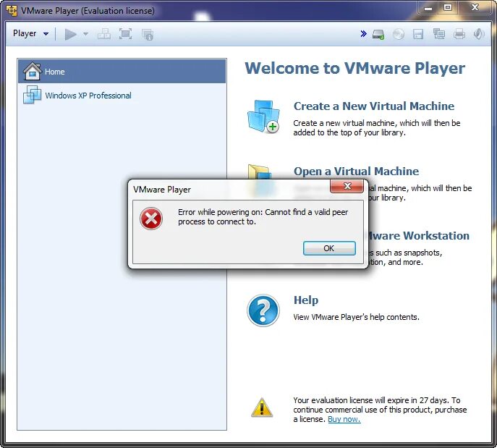Click the hard disk device icon

pyautogui.click(x=378, y=34)
